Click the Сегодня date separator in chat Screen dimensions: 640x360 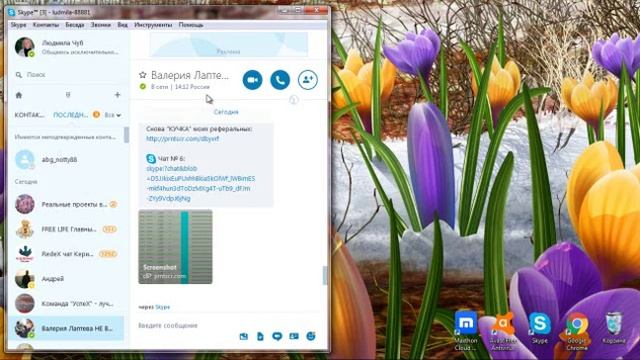pyautogui.click(x=226, y=112)
